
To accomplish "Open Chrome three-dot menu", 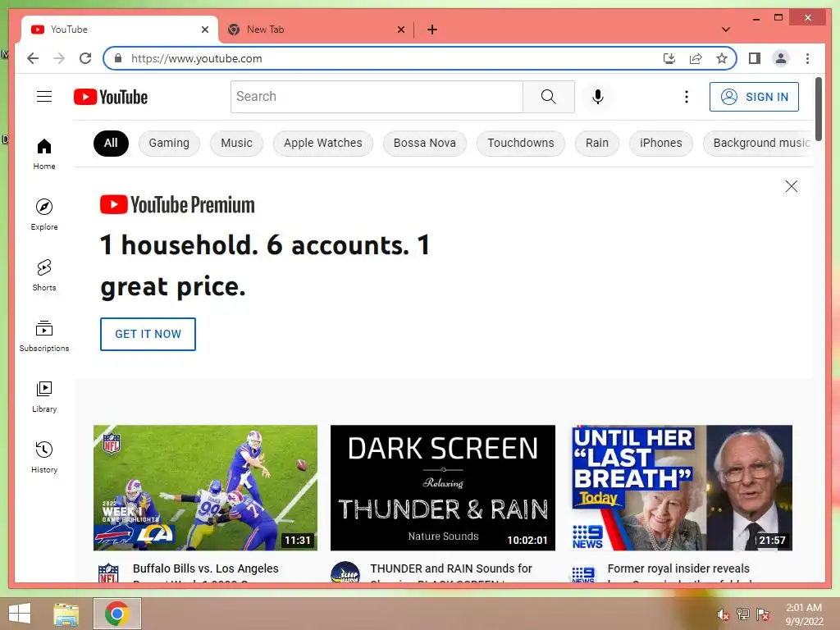I will pos(807,58).
